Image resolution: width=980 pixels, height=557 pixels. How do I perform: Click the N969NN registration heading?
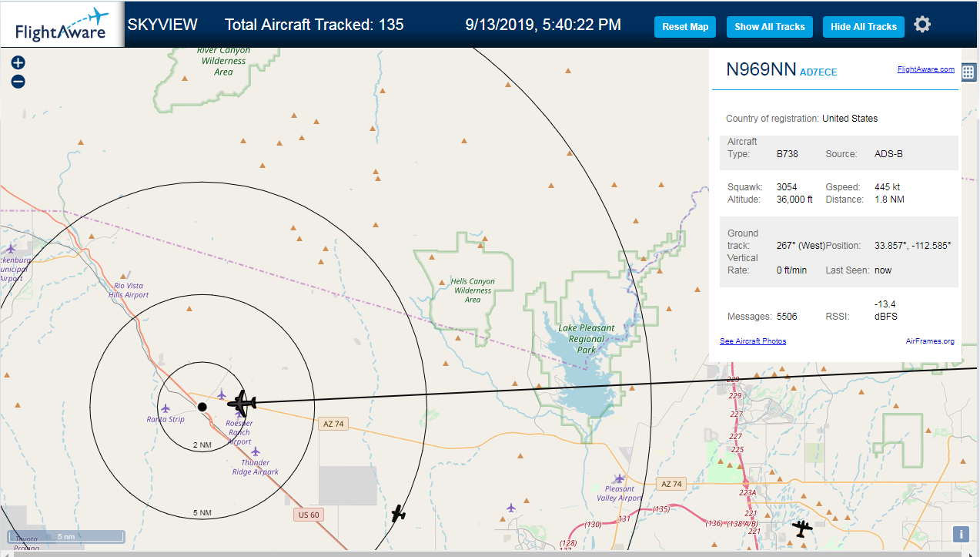(761, 69)
